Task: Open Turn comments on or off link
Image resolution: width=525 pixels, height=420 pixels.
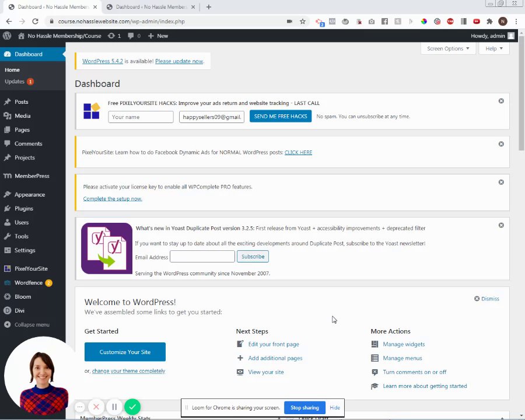Action: 415,372
